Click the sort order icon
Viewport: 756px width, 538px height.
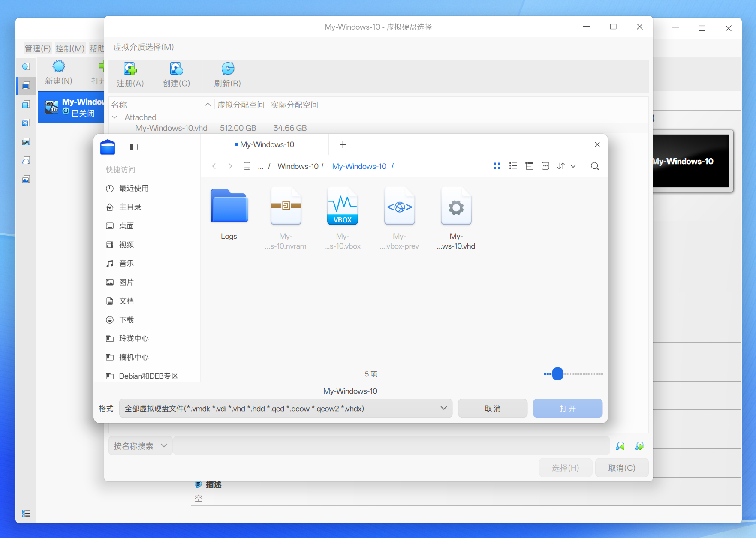(561, 166)
